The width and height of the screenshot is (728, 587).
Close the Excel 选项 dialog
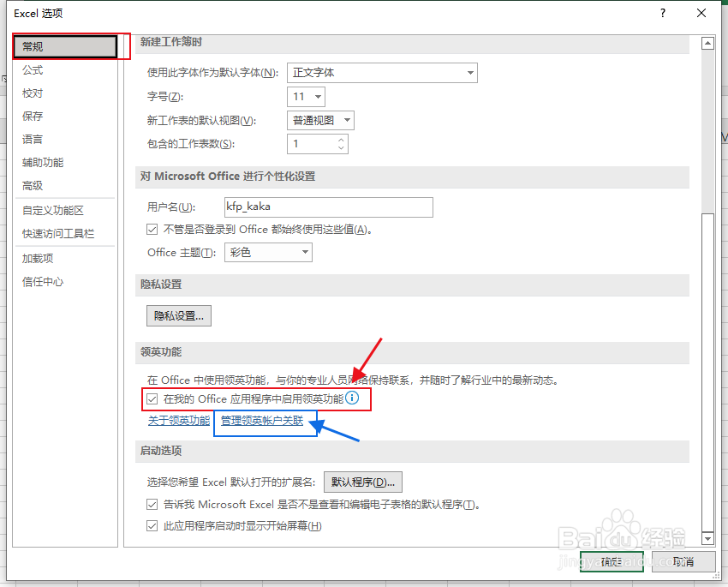(701, 13)
